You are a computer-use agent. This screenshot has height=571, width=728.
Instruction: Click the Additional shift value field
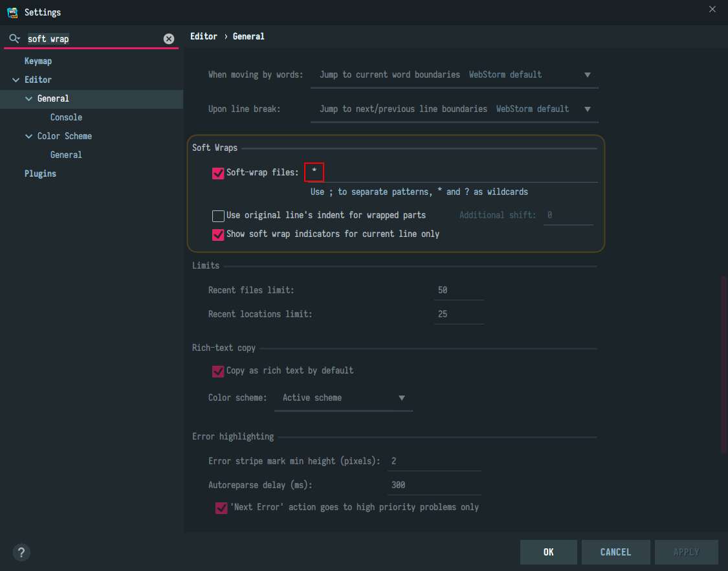568,215
